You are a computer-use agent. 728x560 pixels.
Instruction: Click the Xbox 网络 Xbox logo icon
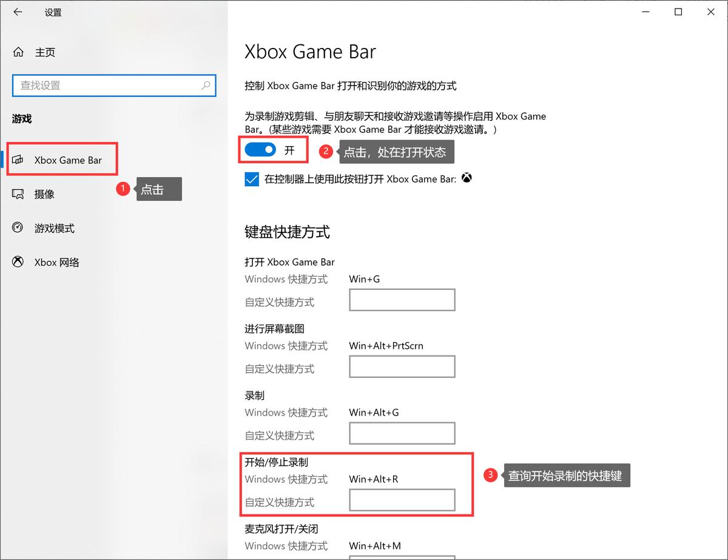point(19,262)
